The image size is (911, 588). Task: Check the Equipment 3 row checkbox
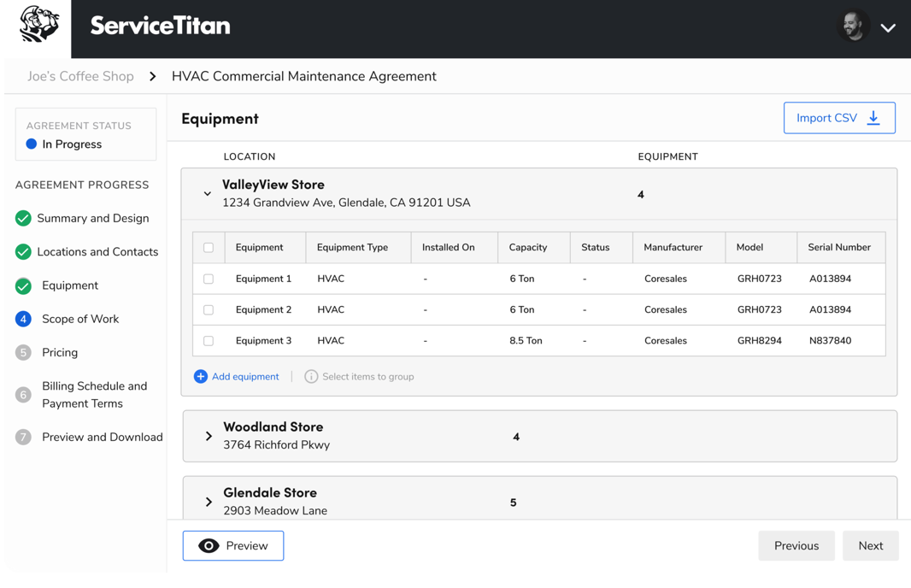coord(209,340)
